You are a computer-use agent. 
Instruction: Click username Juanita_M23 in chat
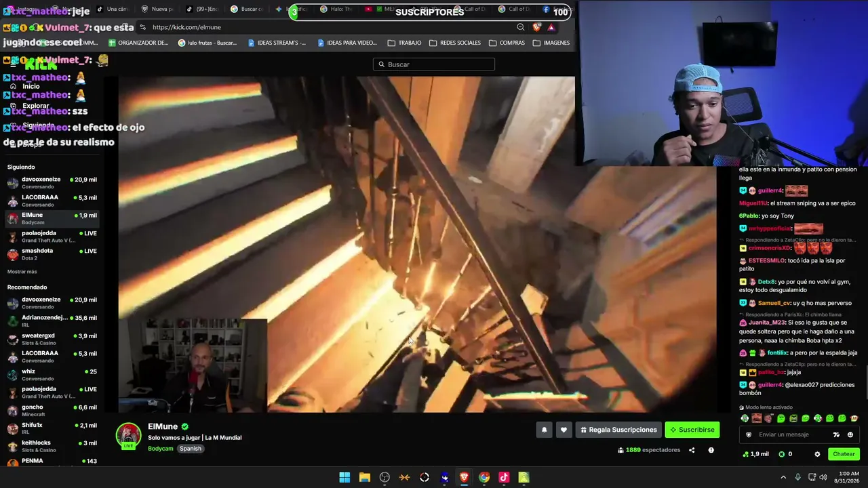(766, 323)
